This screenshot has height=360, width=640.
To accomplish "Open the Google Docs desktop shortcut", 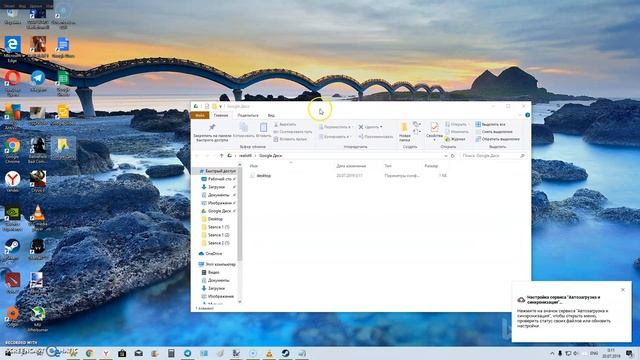I will tap(63, 47).
